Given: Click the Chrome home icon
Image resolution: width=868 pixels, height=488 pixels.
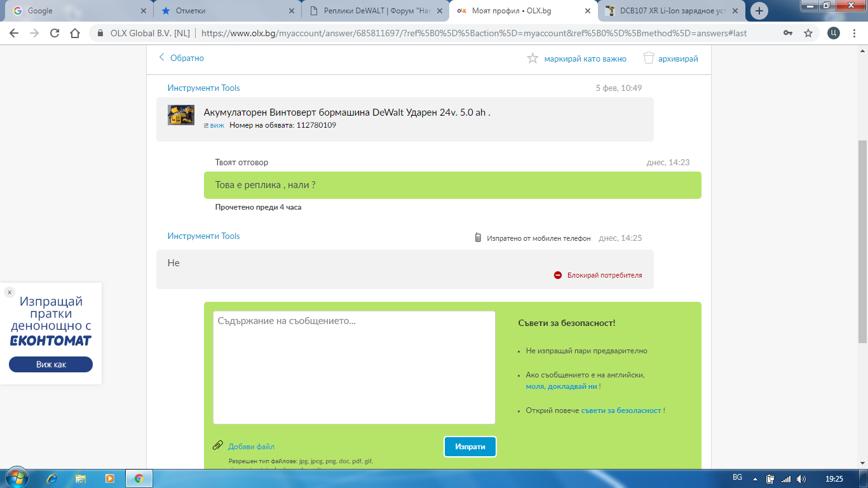Looking at the screenshot, I should tap(75, 33).
